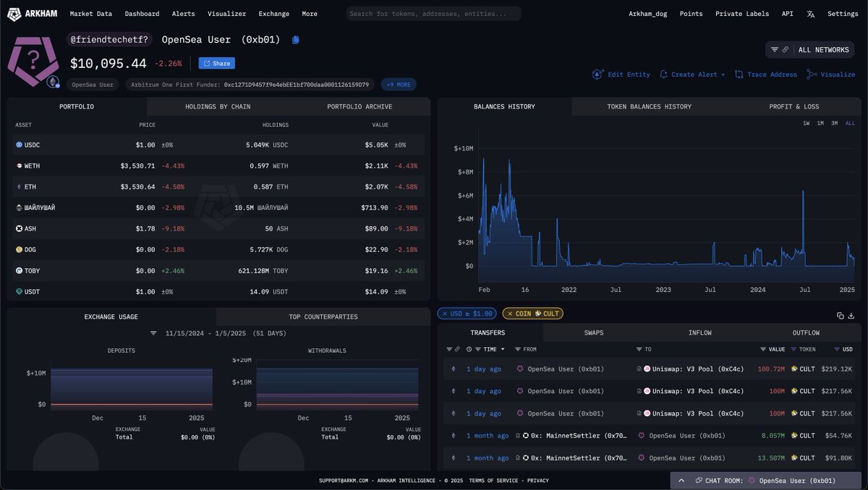Click Ethereum icon on 100.72M CULT row
The width and height of the screenshot is (868, 490).
click(454, 369)
